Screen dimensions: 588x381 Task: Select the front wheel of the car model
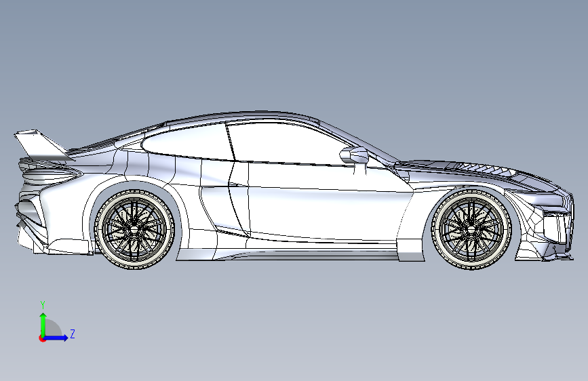tap(471, 228)
